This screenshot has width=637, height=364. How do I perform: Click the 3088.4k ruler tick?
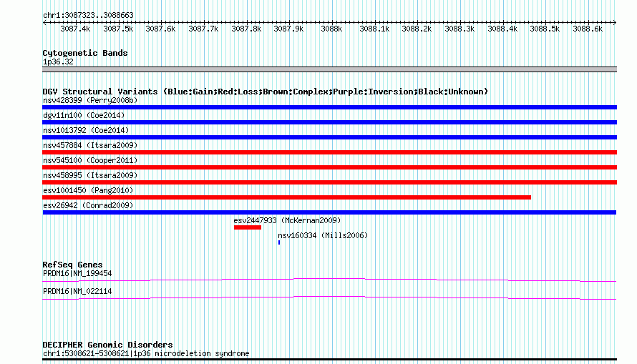click(x=502, y=29)
